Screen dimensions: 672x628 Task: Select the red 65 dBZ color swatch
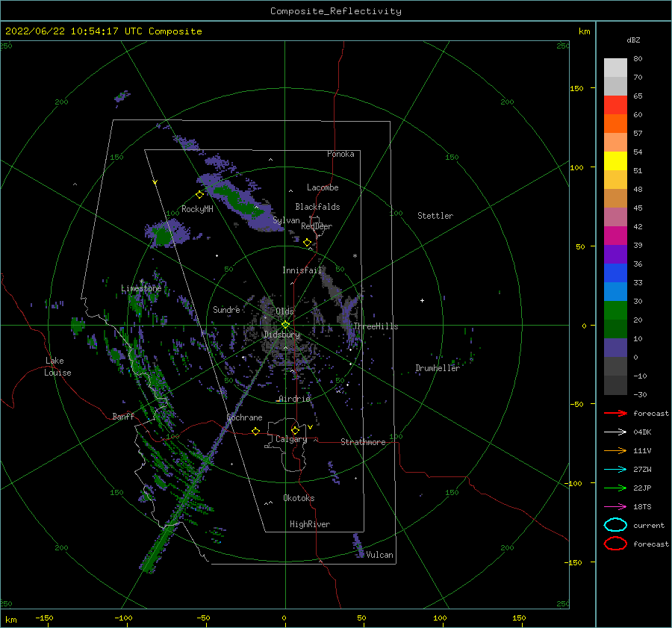[615, 105]
